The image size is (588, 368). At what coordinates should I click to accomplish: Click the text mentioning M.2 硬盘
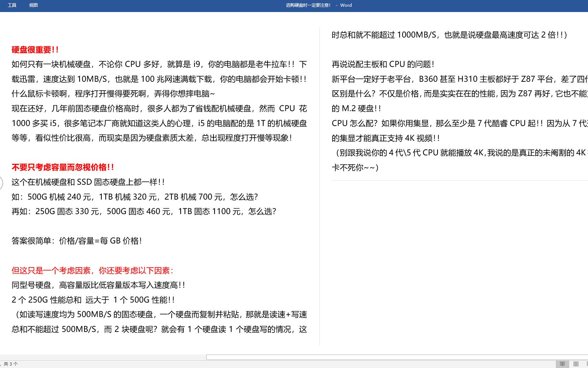[356, 109]
